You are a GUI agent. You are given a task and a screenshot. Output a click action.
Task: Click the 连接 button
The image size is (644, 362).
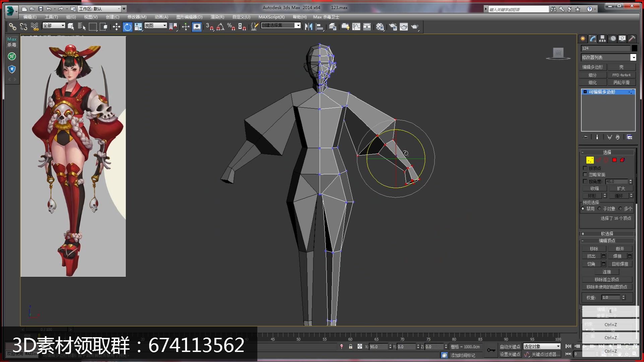(x=607, y=272)
